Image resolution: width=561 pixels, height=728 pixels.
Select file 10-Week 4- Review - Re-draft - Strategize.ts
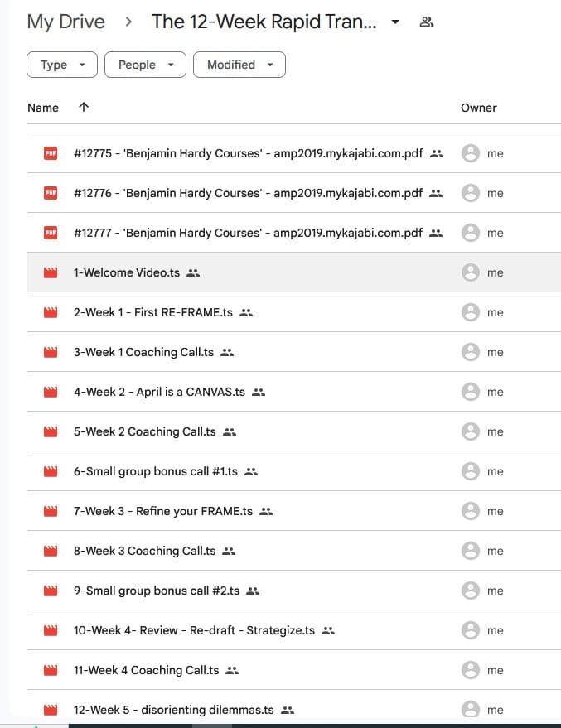coord(194,630)
